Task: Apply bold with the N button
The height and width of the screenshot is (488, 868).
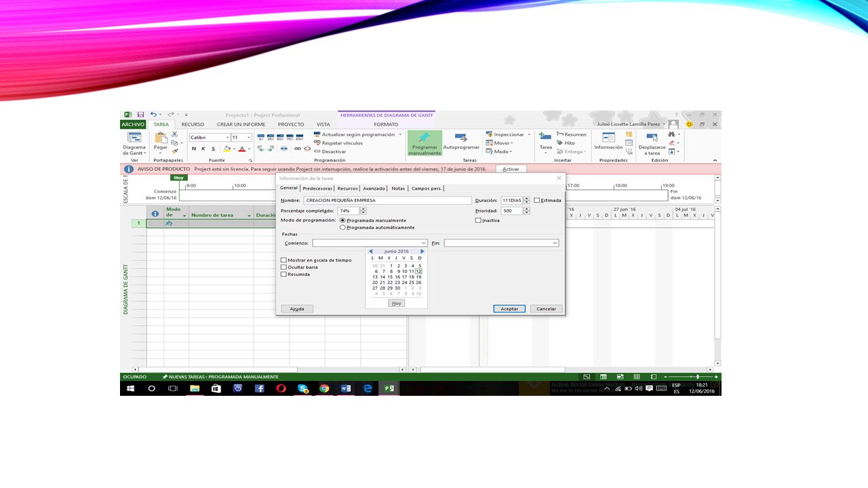Action: coord(193,148)
